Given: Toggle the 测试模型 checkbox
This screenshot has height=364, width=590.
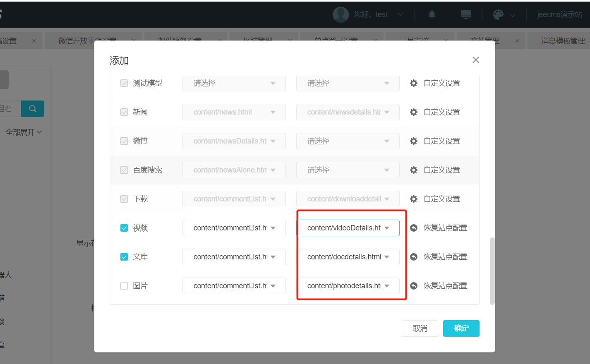Looking at the screenshot, I should 124,83.
